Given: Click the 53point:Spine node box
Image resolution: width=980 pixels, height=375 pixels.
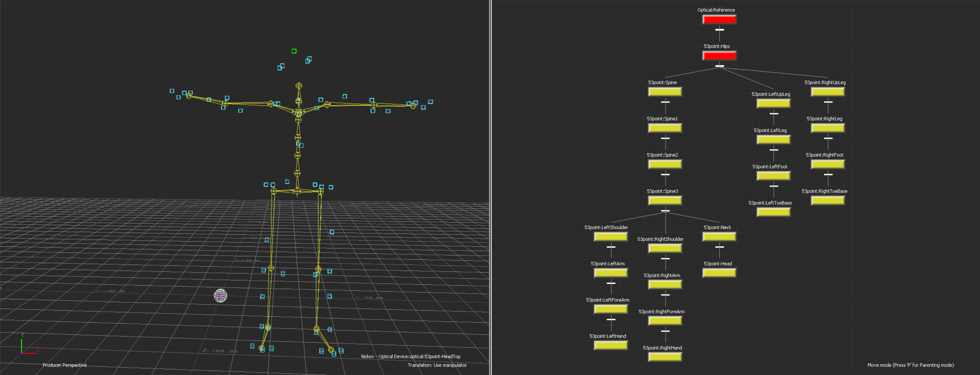Looking at the screenshot, I should (665, 92).
